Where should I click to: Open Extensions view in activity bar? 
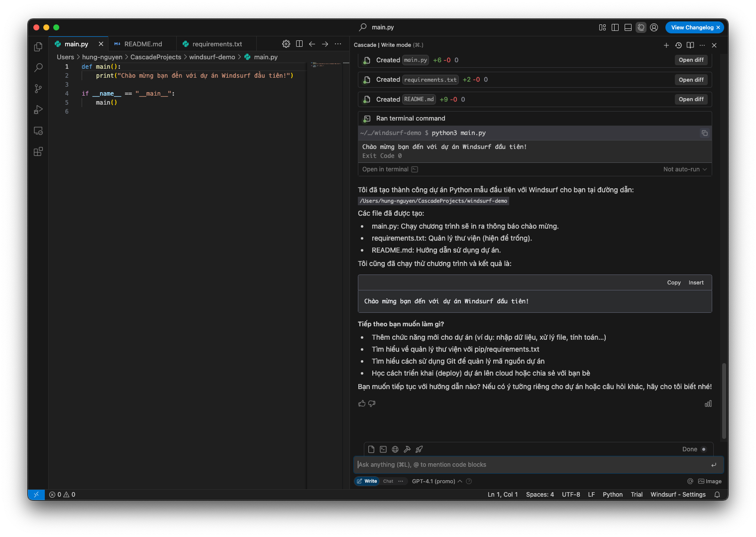pyautogui.click(x=38, y=151)
